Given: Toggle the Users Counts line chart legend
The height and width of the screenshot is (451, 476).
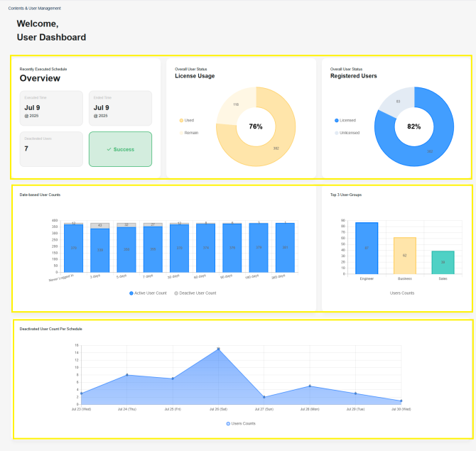Looking at the screenshot, I should 241,424.
